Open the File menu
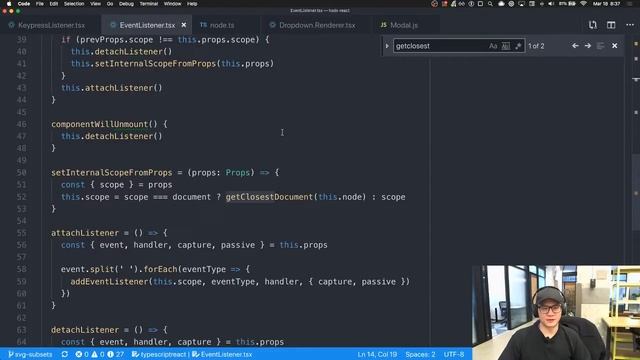The width and height of the screenshot is (640, 360). click(40, 4)
